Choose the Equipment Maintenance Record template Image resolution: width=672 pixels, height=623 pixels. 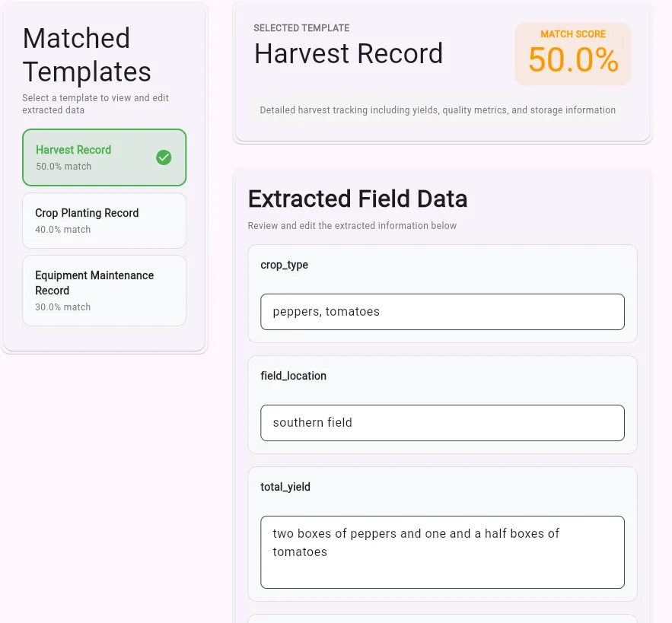[104, 290]
